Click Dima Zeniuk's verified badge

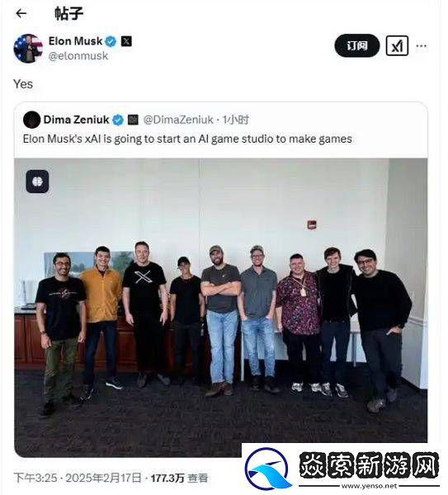[x=118, y=120]
